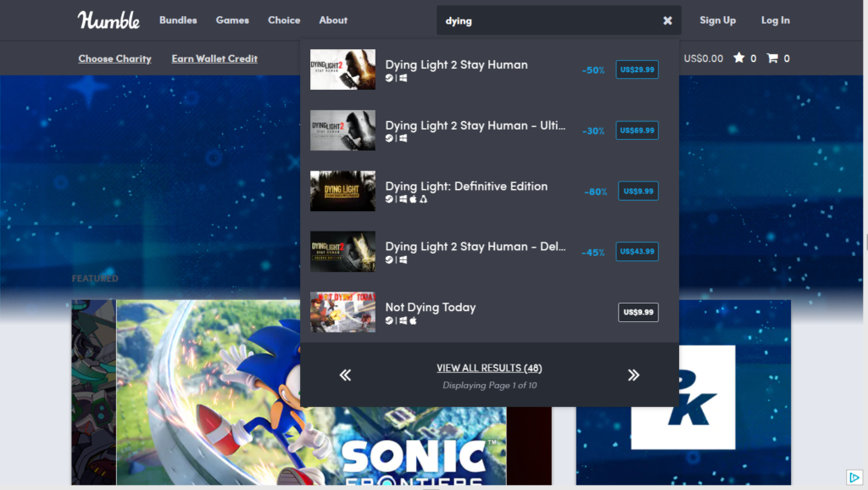This screenshot has width=868, height=490.
Task: Click Windows icon under Dying Light: Definitive Edition
Action: click(x=403, y=199)
